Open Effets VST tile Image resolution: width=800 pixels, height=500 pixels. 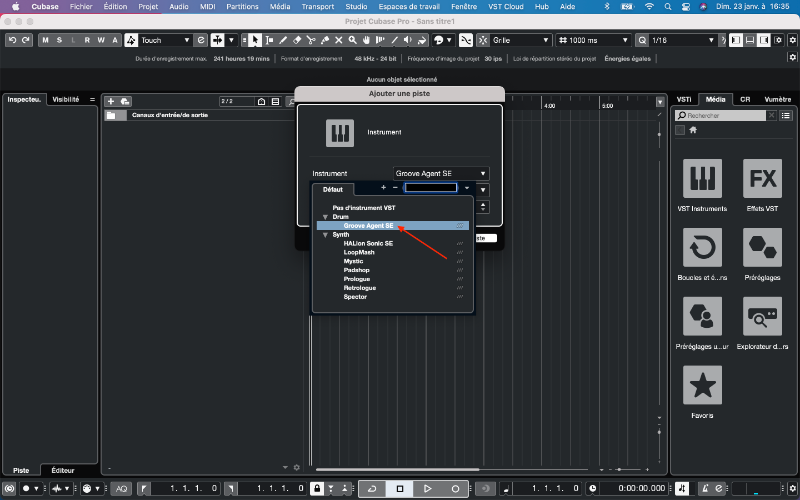point(762,179)
